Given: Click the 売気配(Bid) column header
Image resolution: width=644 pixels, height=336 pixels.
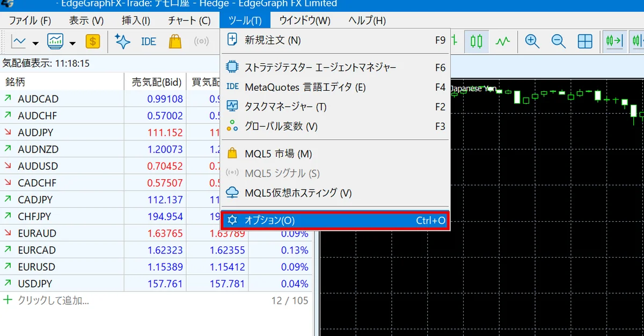Looking at the screenshot, I should coord(156,82).
